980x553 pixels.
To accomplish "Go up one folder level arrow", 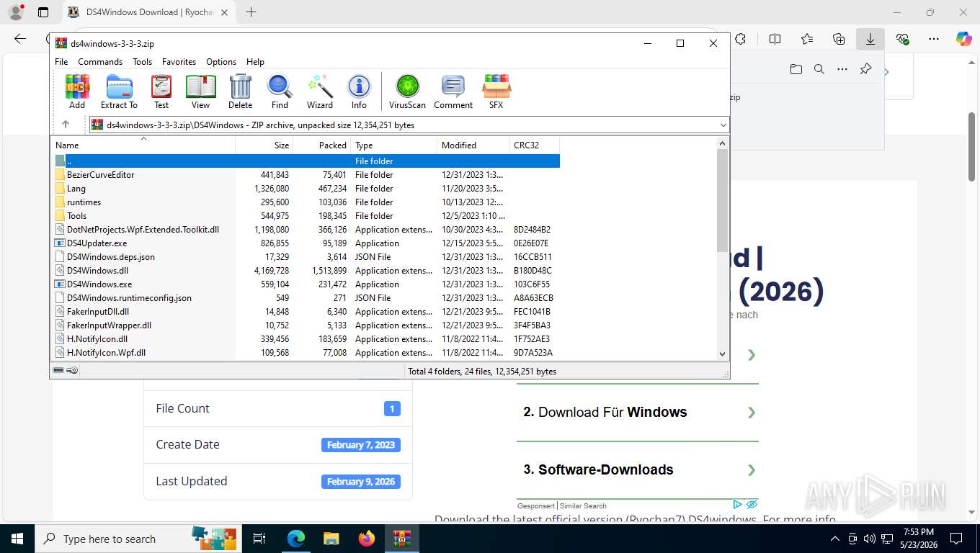I will (x=66, y=125).
